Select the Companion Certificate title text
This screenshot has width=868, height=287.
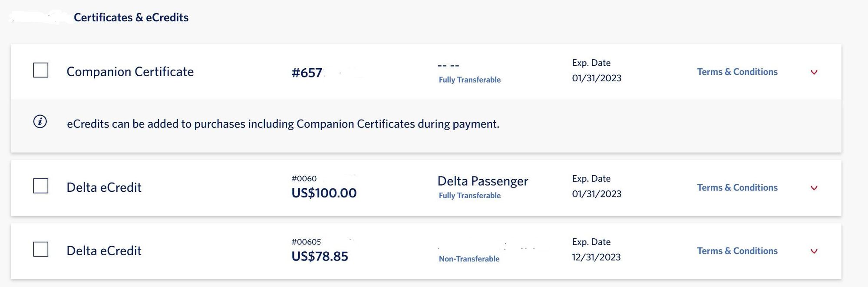click(x=130, y=71)
